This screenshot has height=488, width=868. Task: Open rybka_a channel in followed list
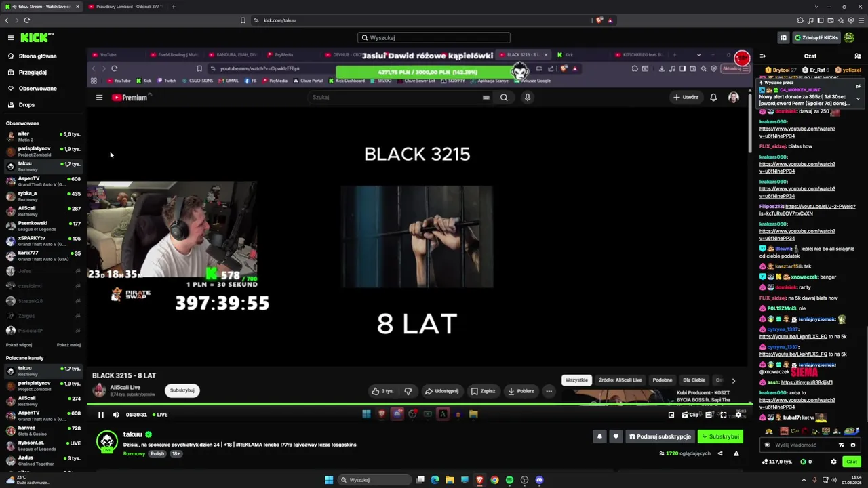coord(43,197)
